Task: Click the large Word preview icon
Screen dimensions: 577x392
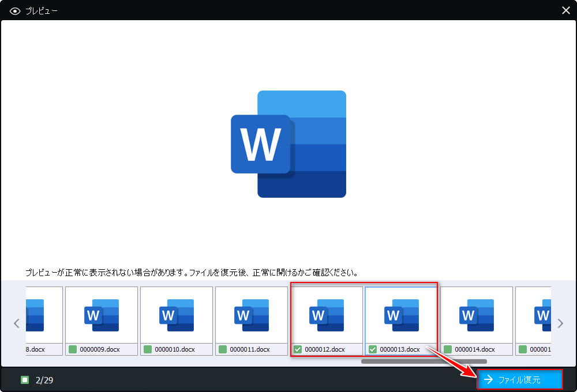Action: tap(288, 144)
